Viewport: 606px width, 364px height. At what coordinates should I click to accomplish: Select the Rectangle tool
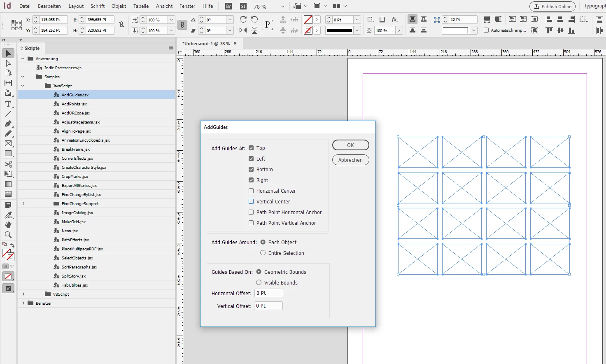(x=8, y=153)
